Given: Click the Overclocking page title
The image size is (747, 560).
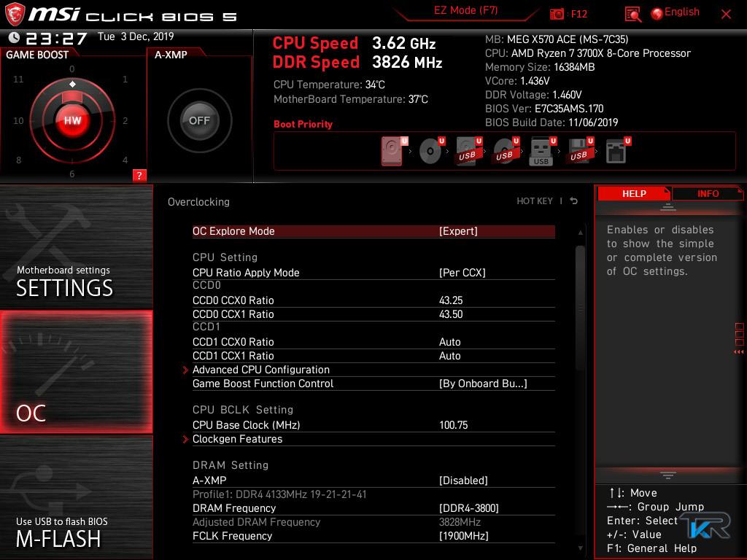Looking at the screenshot, I should click(198, 202).
